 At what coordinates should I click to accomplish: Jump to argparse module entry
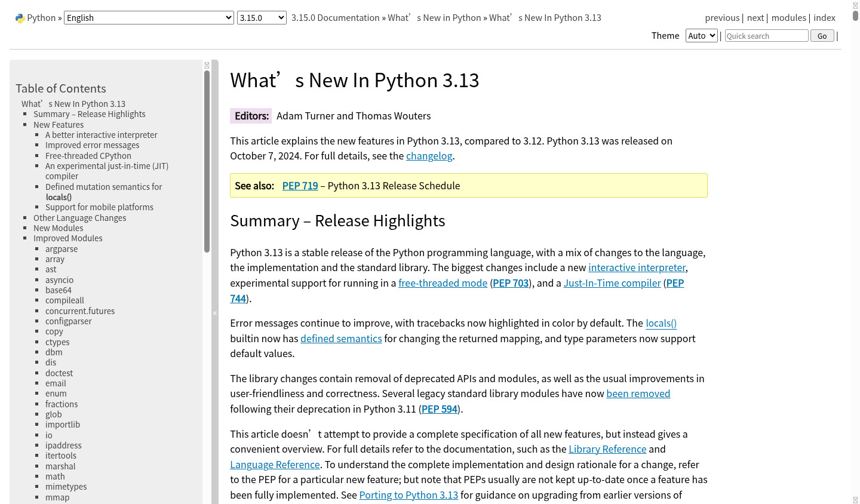62,249
